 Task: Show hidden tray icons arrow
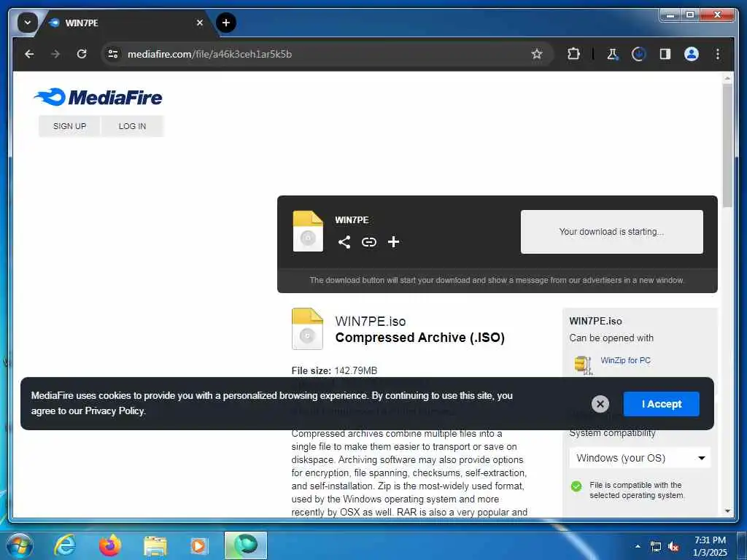pyautogui.click(x=638, y=546)
